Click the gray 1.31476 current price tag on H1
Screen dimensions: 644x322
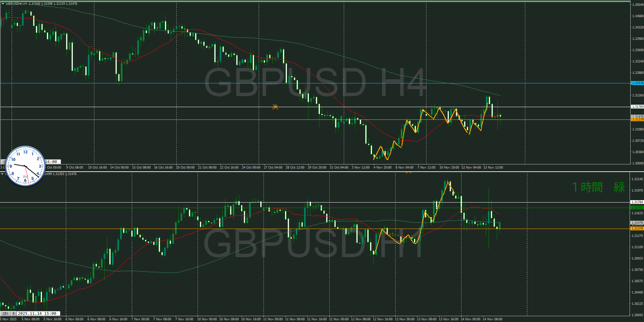pos(637,223)
